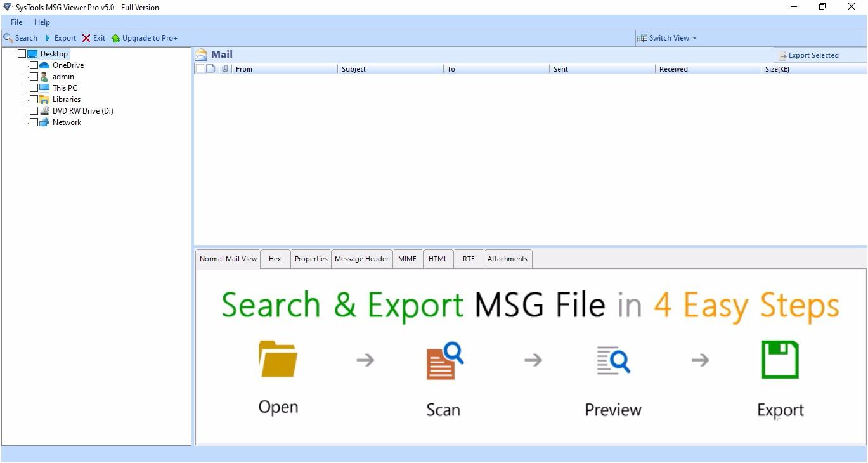Image resolution: width=868 pixels, height=463 pixels.
Task: Tick the Desktop checkbox
Action: [22, 54]
